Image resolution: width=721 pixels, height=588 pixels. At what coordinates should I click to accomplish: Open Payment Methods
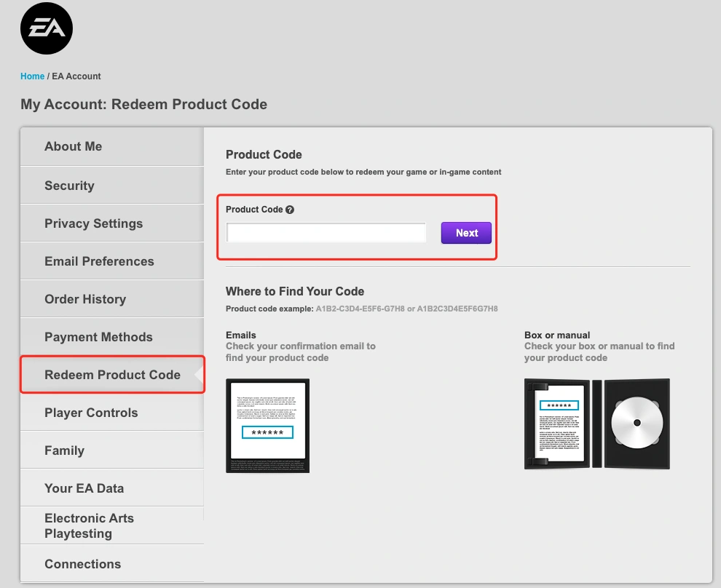point(98,337)
